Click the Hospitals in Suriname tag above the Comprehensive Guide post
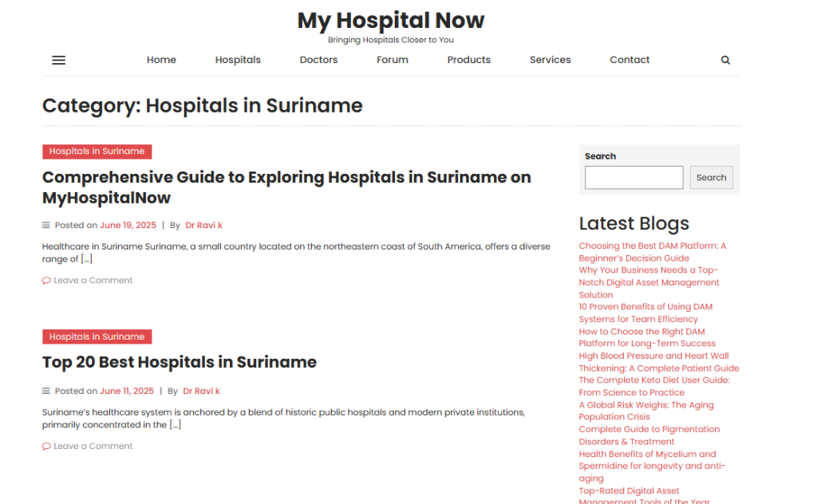The width and height of the screenshot is (817, 504). (97, 152)
